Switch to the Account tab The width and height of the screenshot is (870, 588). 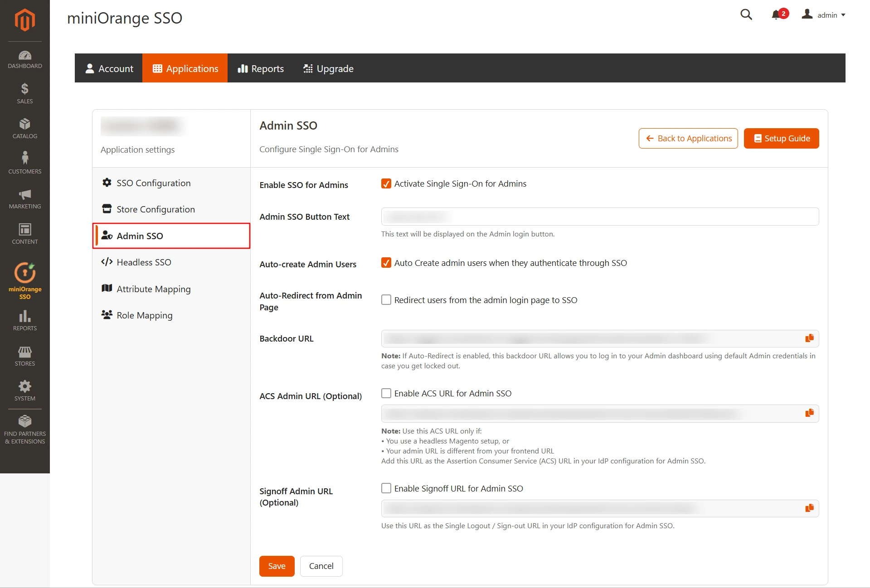coord(109,68)
